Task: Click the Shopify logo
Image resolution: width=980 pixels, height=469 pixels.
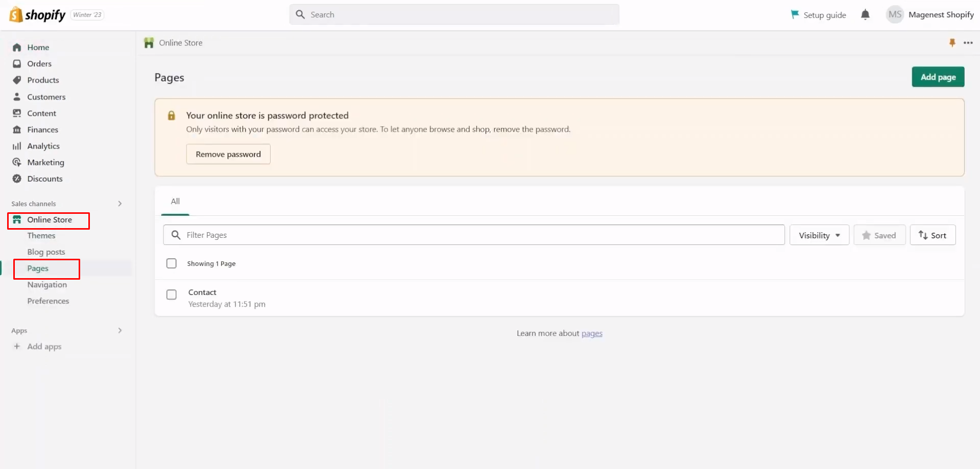Action: pyautogui.click(x=38, y=15)
